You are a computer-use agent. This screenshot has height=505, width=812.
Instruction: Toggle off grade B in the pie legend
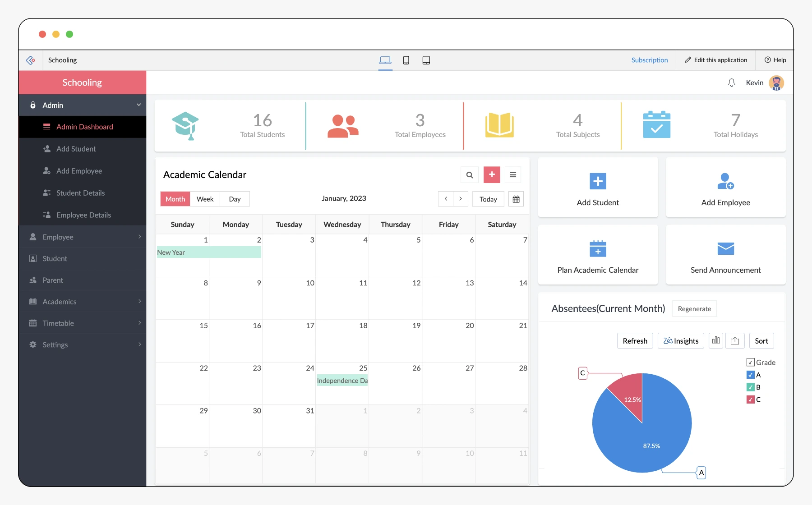(750, 387)
